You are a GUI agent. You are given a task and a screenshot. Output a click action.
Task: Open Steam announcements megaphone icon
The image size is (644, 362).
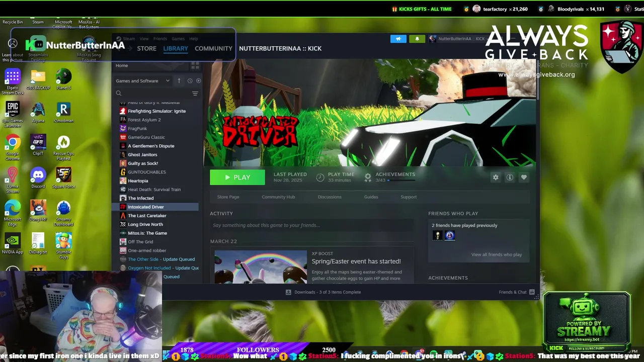(x=398, y=39)
